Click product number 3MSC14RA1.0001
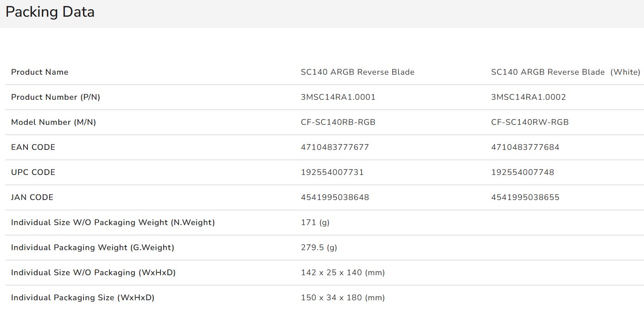644x310 pixels. (338, 97)
